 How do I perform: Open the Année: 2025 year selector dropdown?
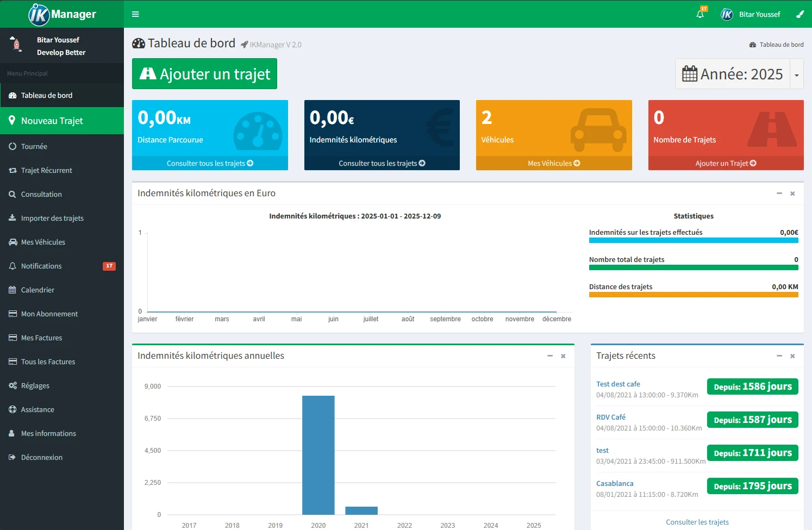pyautogui.click(x=796, y=74)
